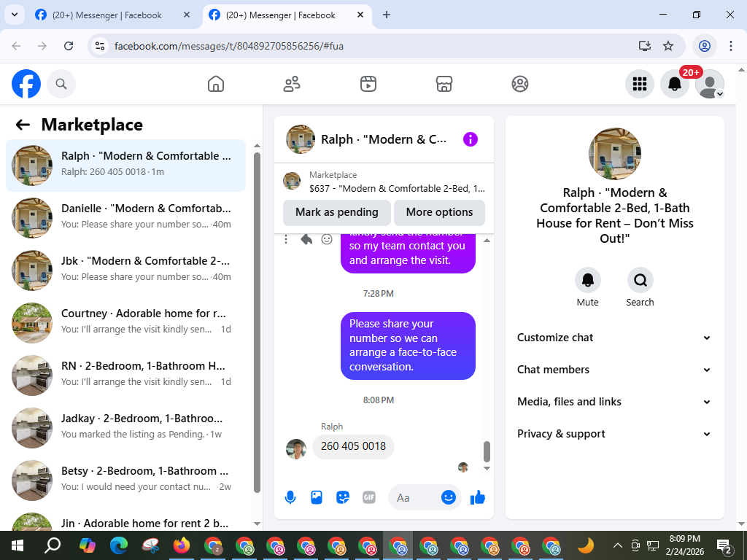Open the Jadkay conversation marked Pending
This screenshot has width=747, height=560.
tap(125, 427)
